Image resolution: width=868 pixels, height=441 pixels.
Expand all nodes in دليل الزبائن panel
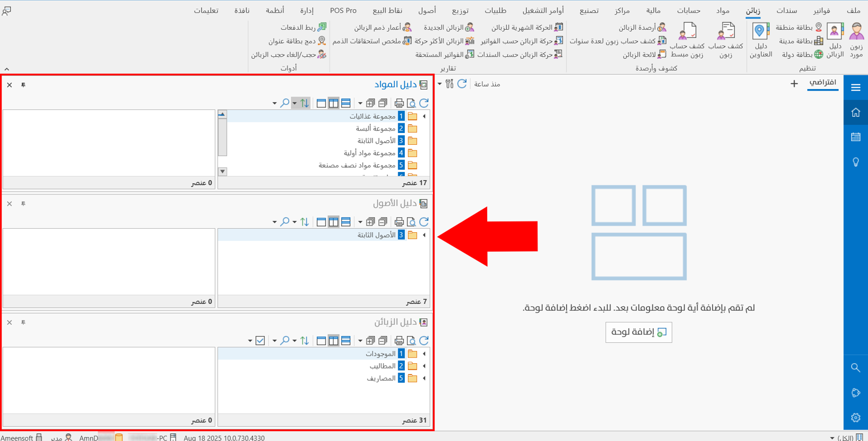coord(370,341)
